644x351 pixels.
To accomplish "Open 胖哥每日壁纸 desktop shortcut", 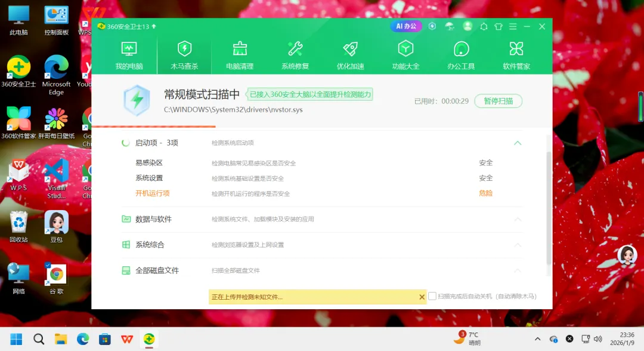I will coord(56,123).
